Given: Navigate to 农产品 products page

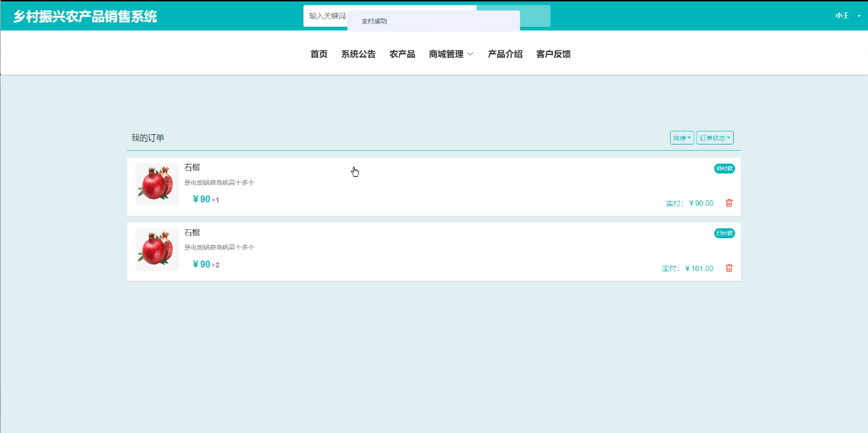Looking at the screenshot, I should coord(402,54).
